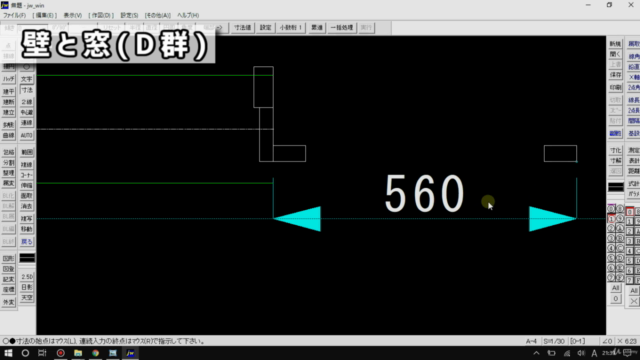This screenshot has width=640, height=360.
Task: Toggle layer 0 square button
Action: coord(630,212)
